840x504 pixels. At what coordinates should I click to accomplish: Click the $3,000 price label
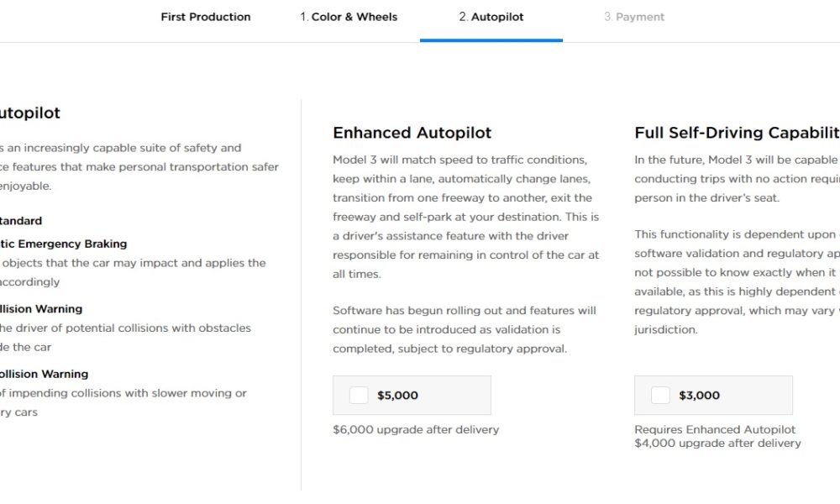699,396
